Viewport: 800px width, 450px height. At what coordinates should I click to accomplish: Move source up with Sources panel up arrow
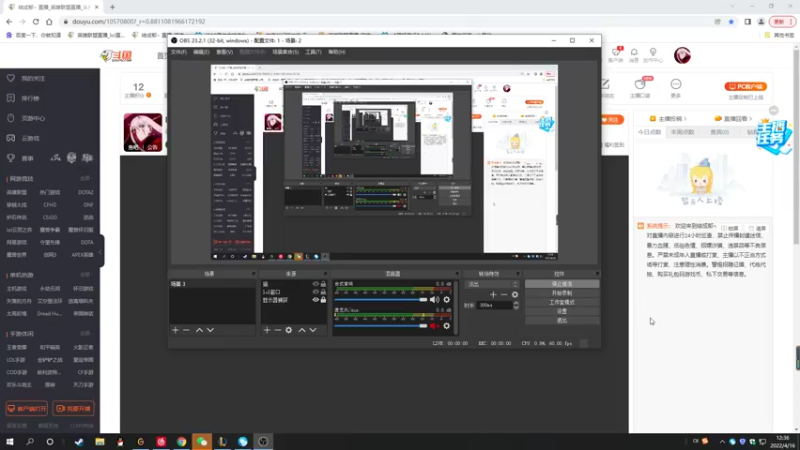tap(302, 330)
